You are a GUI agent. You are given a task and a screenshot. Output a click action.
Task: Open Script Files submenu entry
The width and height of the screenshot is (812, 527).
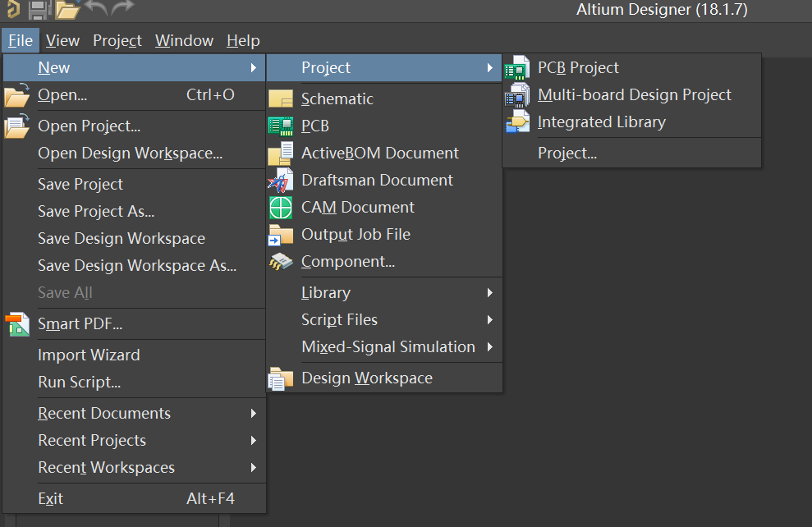[x=384, y=320]
